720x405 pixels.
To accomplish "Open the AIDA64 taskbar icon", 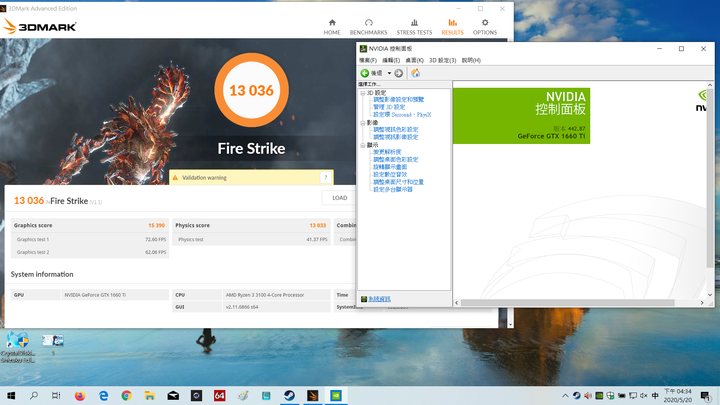I will tap(219, 395).
